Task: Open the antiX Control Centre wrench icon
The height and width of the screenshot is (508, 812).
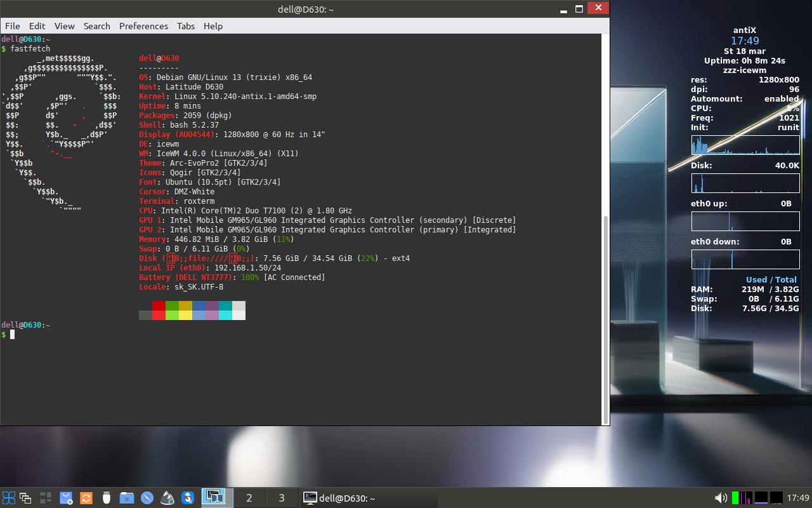Action: point(188,498)
